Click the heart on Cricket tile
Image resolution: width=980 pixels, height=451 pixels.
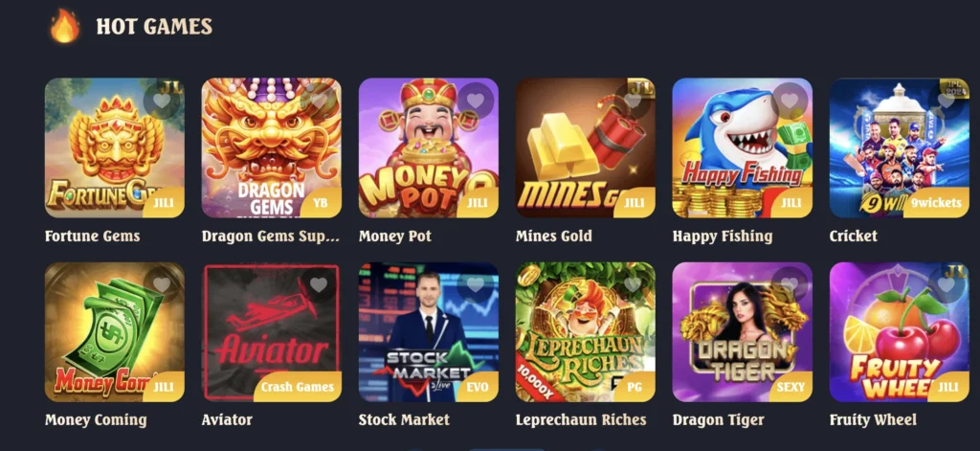[947, 101]
